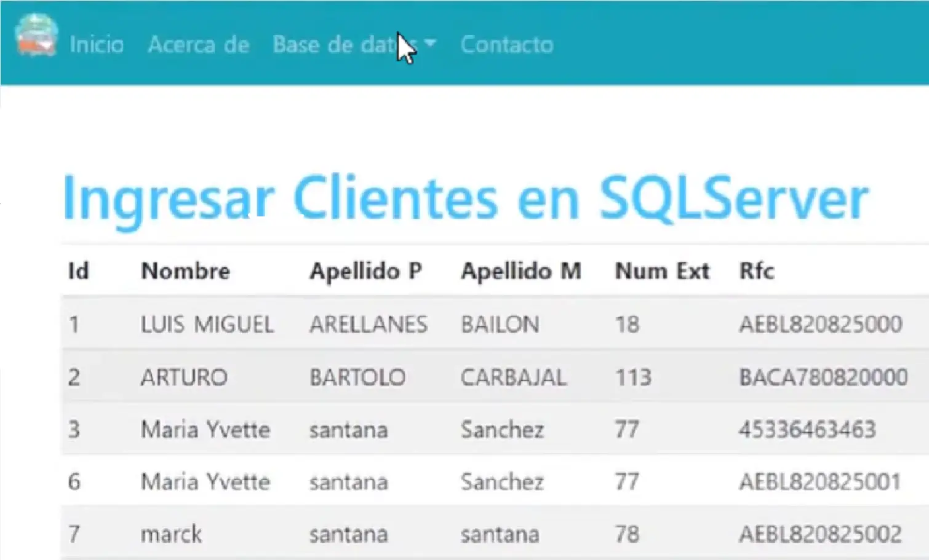This screenshot has height=560, width=929.
Task: Select the BARTOLO cell
Action: point(357,377)
